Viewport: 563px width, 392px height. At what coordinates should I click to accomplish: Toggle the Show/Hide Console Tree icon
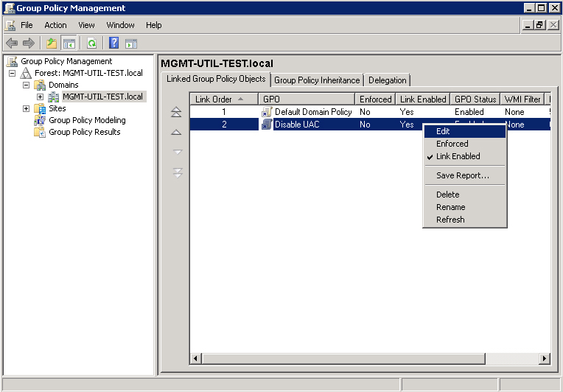coord(69,43)
